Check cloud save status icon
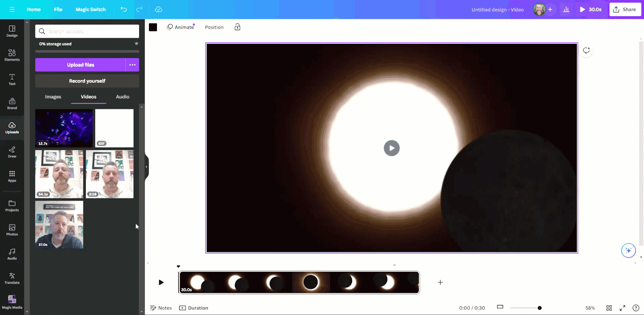Screen dimensions: 644x315 (159, 9)
